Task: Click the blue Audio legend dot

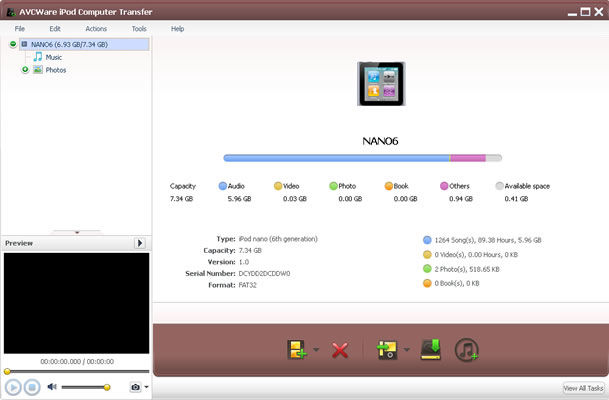Action: click(x=223, y=186)
